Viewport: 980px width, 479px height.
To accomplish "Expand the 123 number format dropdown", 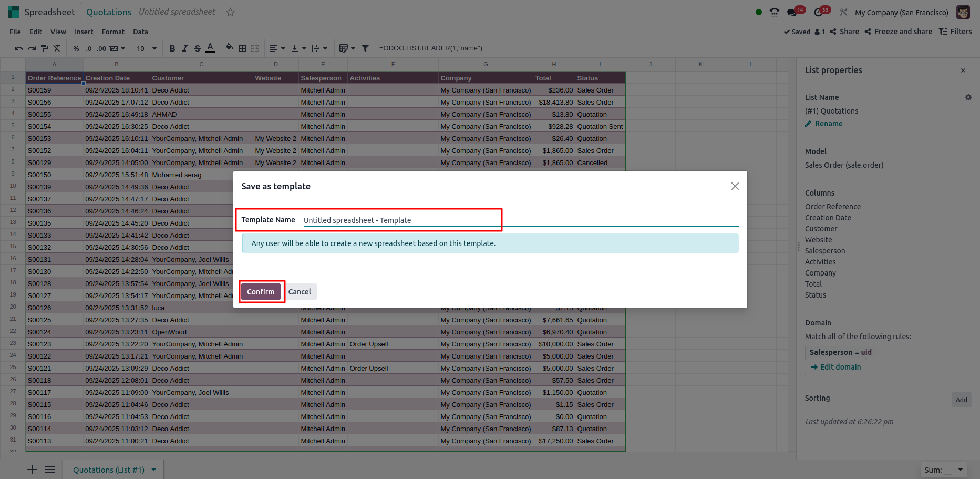I will point(117,48).
